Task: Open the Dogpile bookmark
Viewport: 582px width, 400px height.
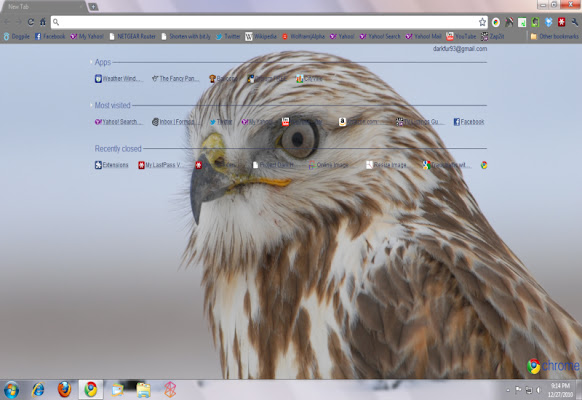Action: pos(17,36)
